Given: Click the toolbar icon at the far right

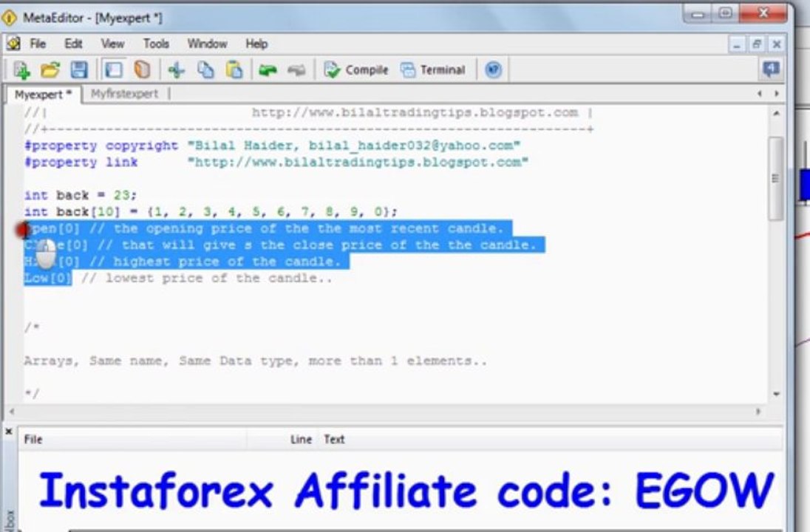Looking at the screenshot, I should [771, 69].
